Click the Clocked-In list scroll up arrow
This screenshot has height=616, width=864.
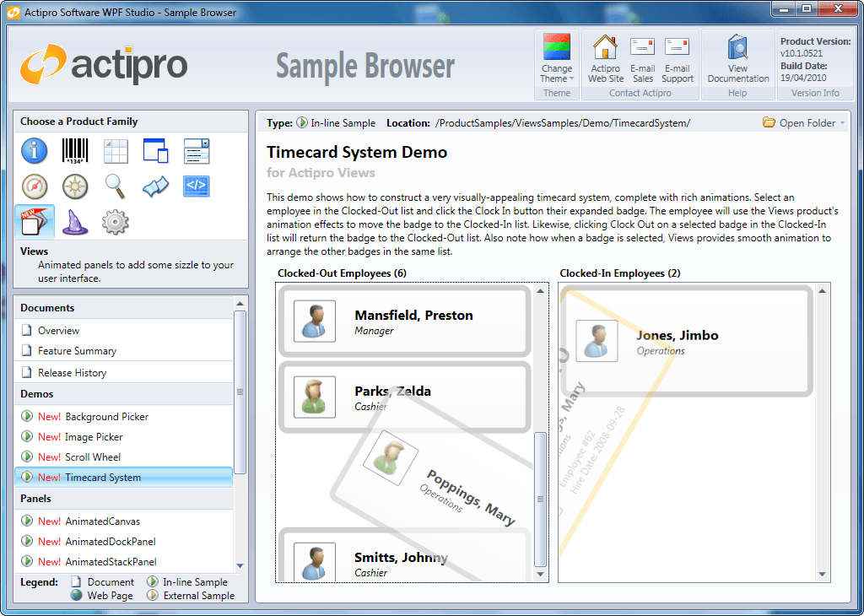point(822,290)
